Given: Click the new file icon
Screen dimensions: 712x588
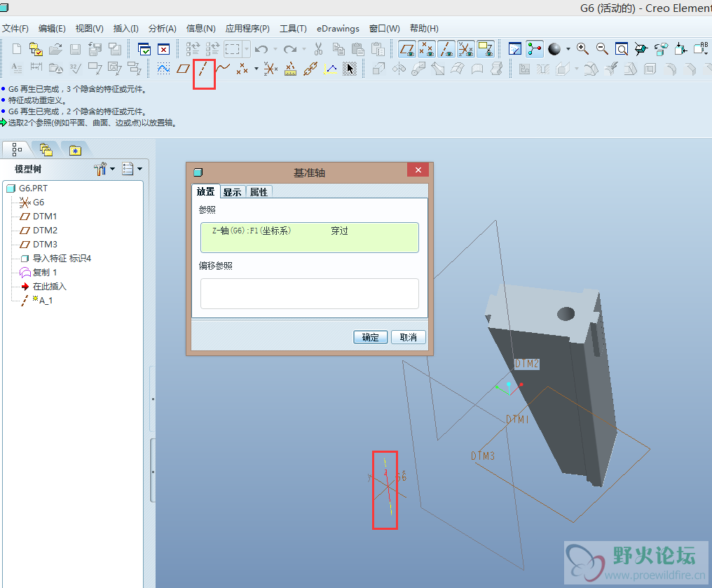Looking at the screenshot, I should click(17, 49).
